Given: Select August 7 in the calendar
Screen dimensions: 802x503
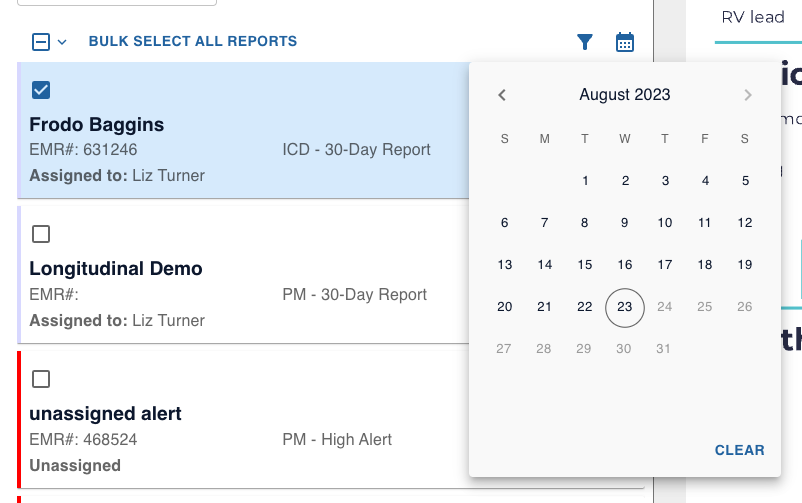Looking at the screenshot, I should 544,223.
